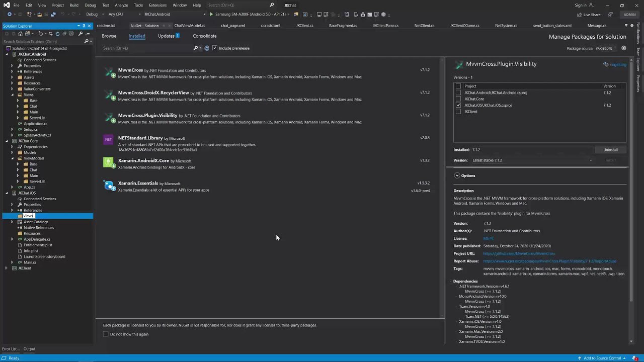Click the MvvmCross.DroidX.RecyclerView package icon

(109, 96)
